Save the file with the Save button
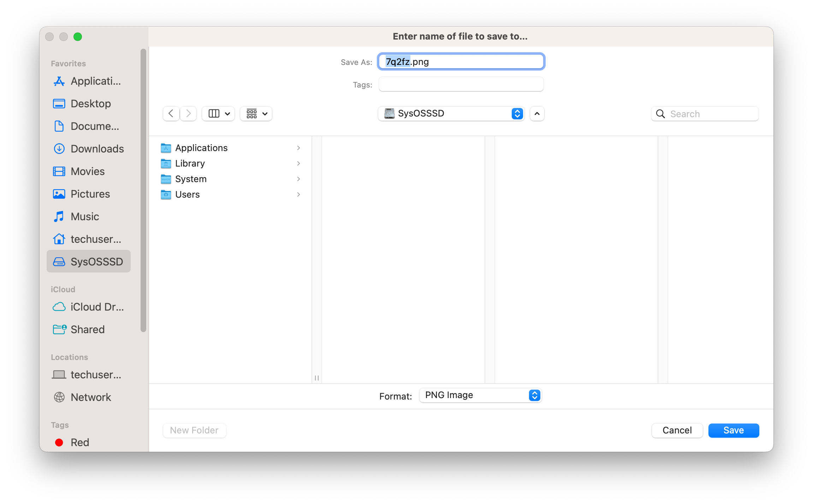 coord(733,430)
